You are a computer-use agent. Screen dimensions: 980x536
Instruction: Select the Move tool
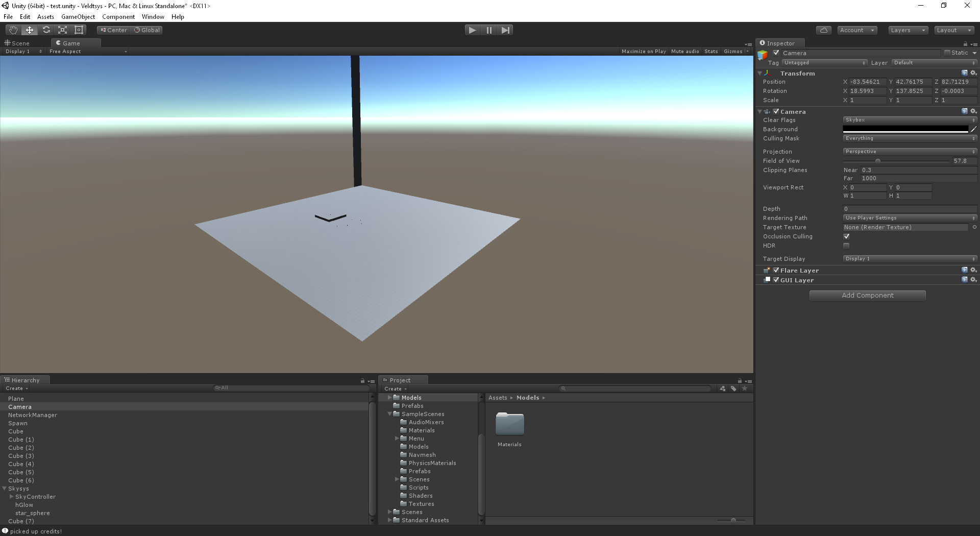(x=29, y=30)
